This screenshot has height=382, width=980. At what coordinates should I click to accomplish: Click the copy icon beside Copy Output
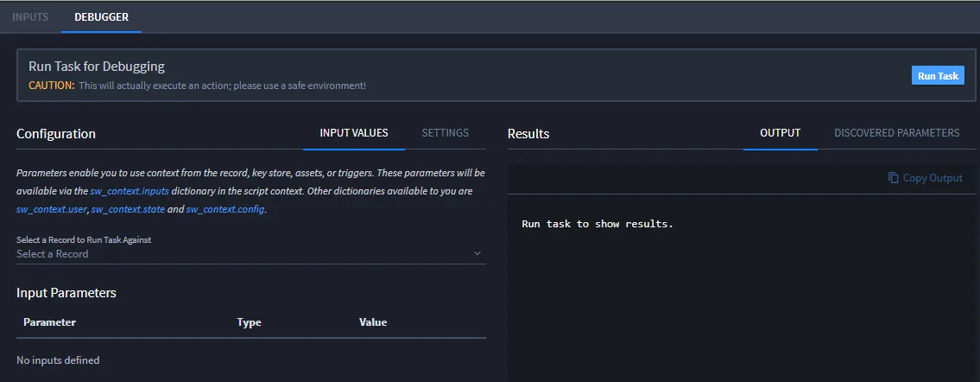(x=894, y=178)
